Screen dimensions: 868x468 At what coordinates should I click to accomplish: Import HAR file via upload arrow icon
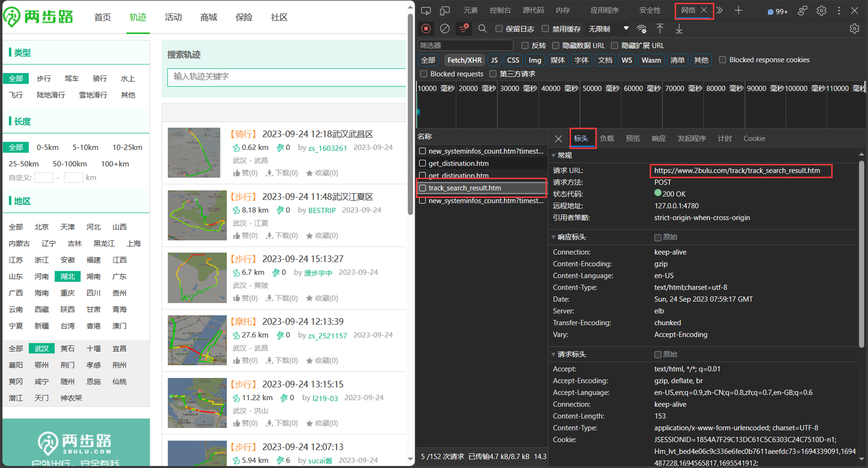660,29
